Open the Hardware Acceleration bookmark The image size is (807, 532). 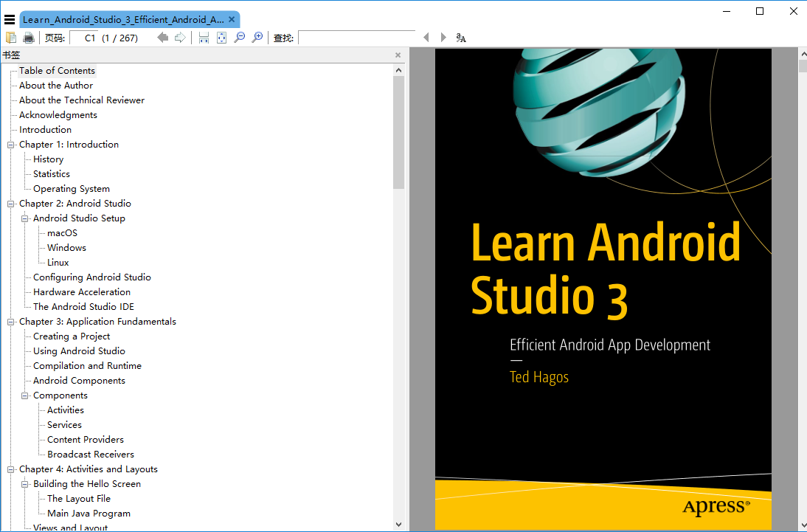coord(81,292)
